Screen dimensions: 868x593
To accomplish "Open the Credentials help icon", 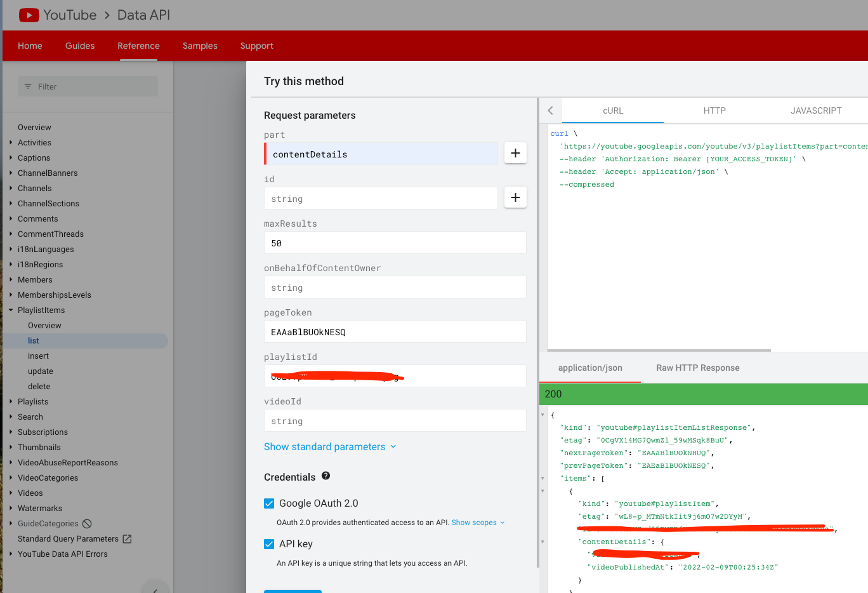I will [326, 476].
